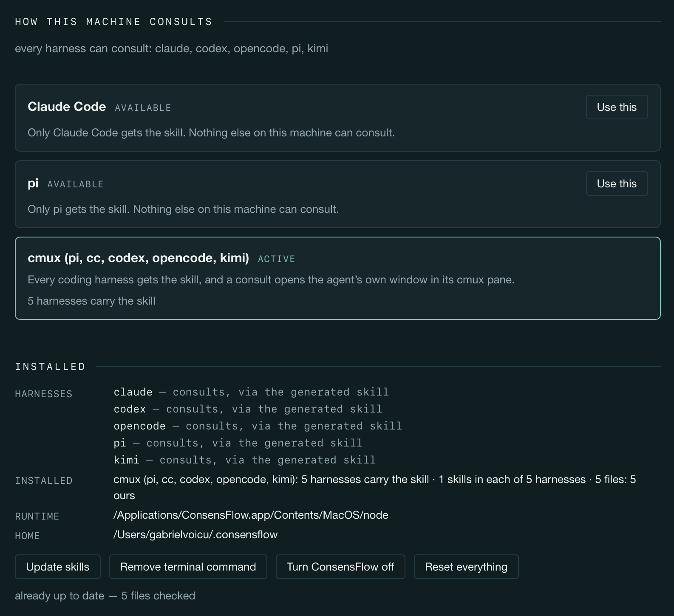Click the 'codex — consults' harness row
Screen dimensions: 674x616
click(x=248, y=409)
